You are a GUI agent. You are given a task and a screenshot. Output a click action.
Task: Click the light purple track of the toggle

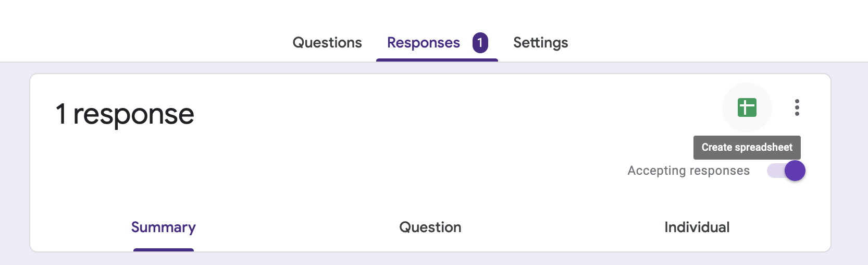[x=775, y=171]
